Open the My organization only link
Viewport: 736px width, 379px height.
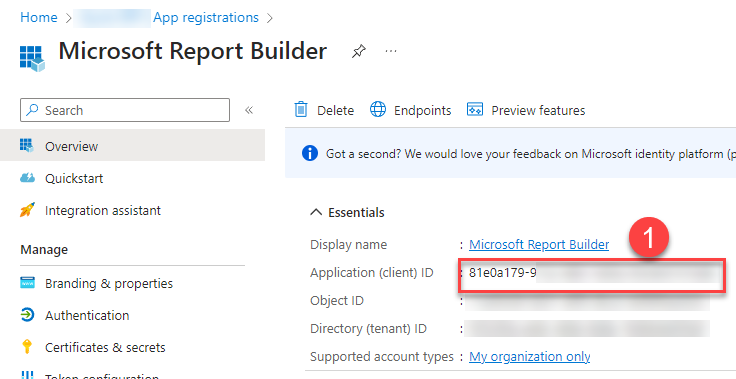coord(529,357)
